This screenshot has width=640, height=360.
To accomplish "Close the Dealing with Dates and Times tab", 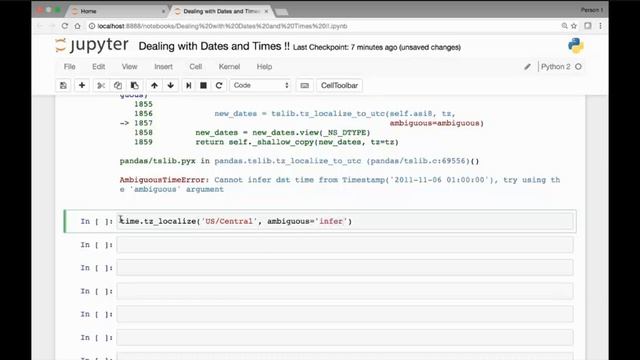I will [x=266, y=11].
